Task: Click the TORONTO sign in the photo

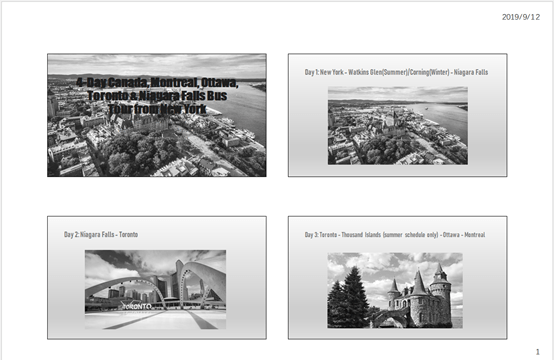Action: [137, 306]
